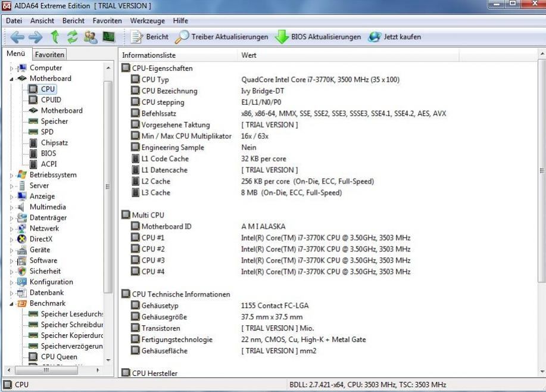Expand the Netzwerk tree node
This screenshot has height=392, width=546.
click(x=11, y=229)
